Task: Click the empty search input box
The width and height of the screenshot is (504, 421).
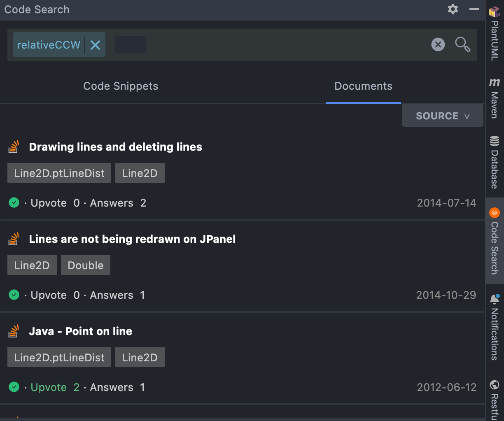Action: [130, 45]
